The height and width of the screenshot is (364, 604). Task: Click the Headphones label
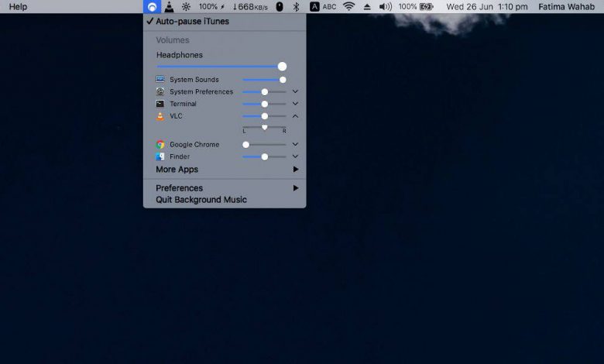click(180, 55)
